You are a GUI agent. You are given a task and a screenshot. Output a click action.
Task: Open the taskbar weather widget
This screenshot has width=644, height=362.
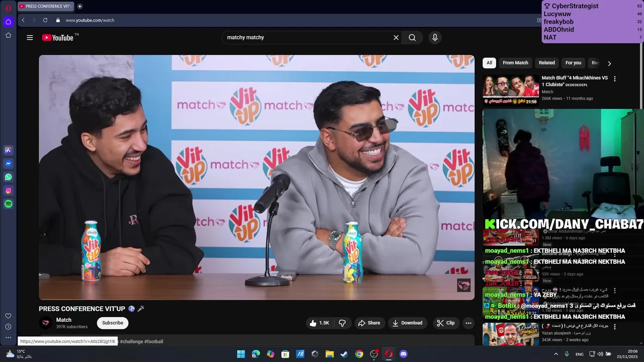tap(19, 354)
